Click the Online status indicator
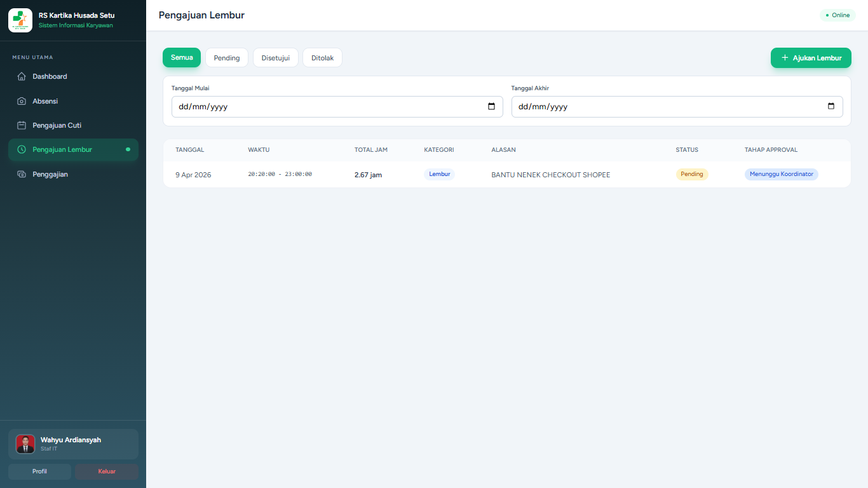 tap(837, 15)
